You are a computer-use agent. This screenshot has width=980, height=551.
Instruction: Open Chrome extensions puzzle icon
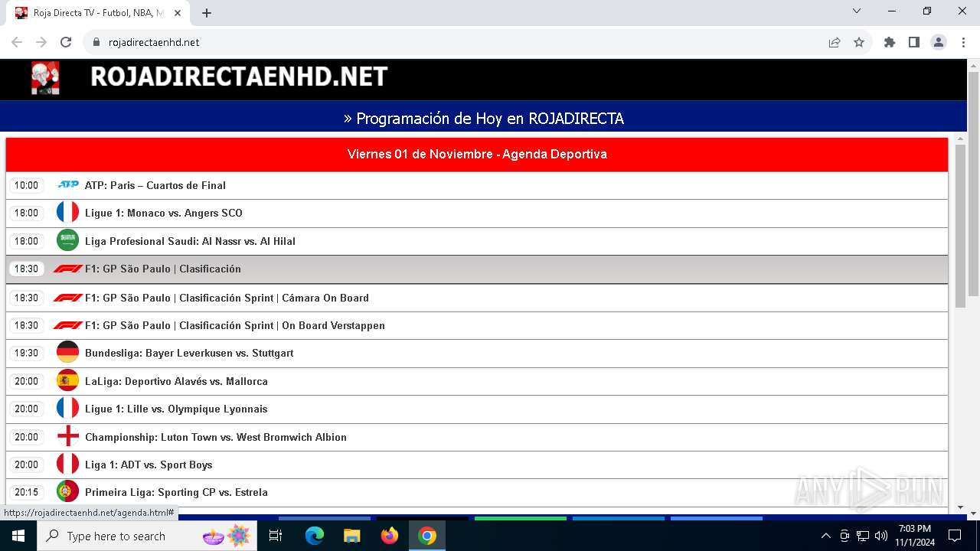point(890,42)
